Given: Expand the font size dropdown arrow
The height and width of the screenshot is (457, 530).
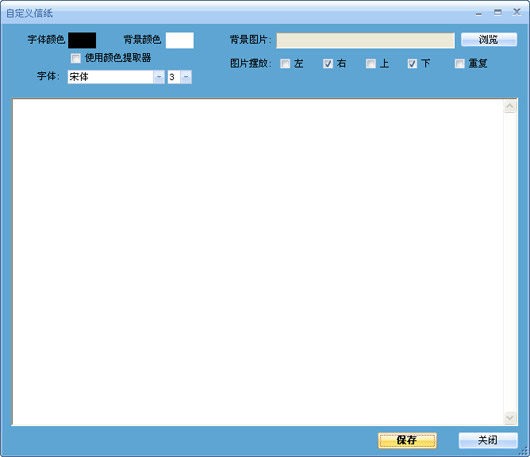Looking at the screenshot, I should [186, 77].
